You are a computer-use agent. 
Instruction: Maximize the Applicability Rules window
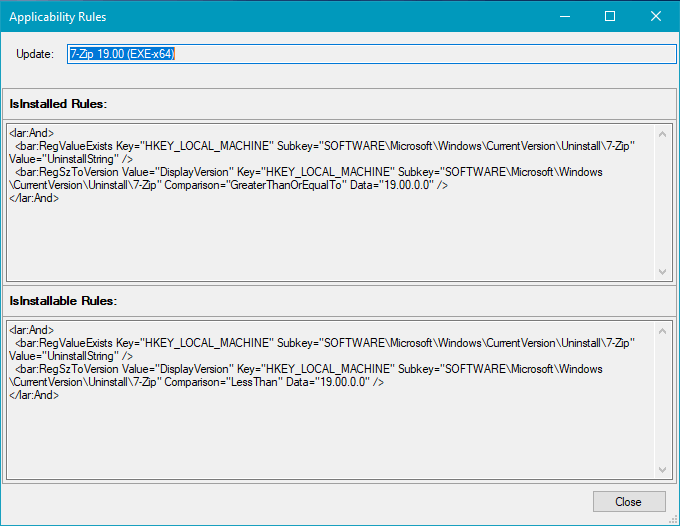click(610, 16)
